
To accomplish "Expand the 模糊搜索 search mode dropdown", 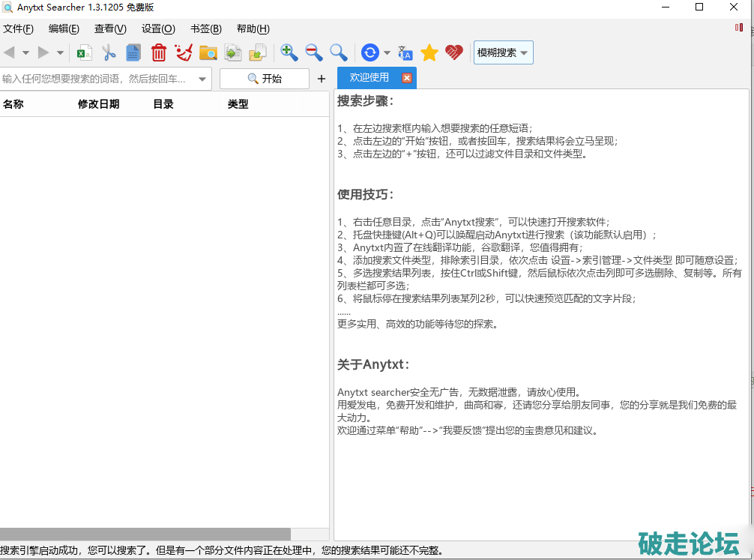I will coord(503,52).
